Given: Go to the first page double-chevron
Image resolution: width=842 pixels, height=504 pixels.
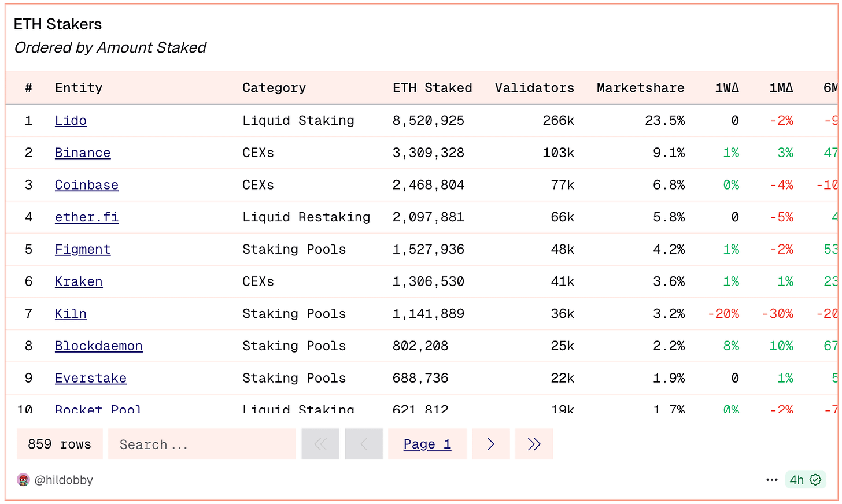Looking at the screenshot, I should pyautogui.click(x=320, y=444).
